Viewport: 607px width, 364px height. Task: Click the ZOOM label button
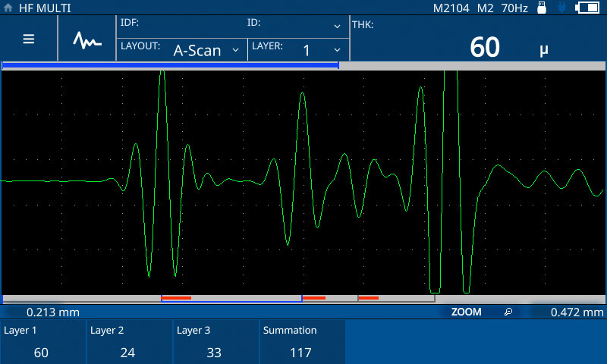point(466,312)
